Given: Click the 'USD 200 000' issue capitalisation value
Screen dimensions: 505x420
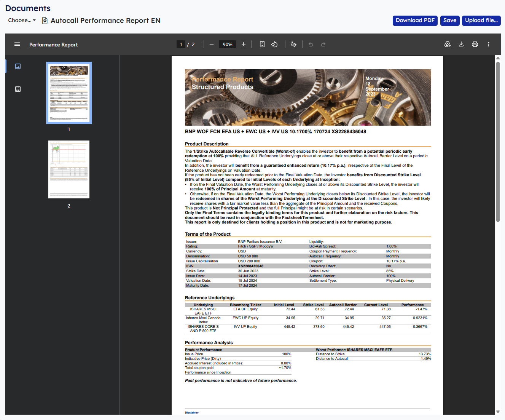Looking at the screenshot, I should tap(249, 261).
